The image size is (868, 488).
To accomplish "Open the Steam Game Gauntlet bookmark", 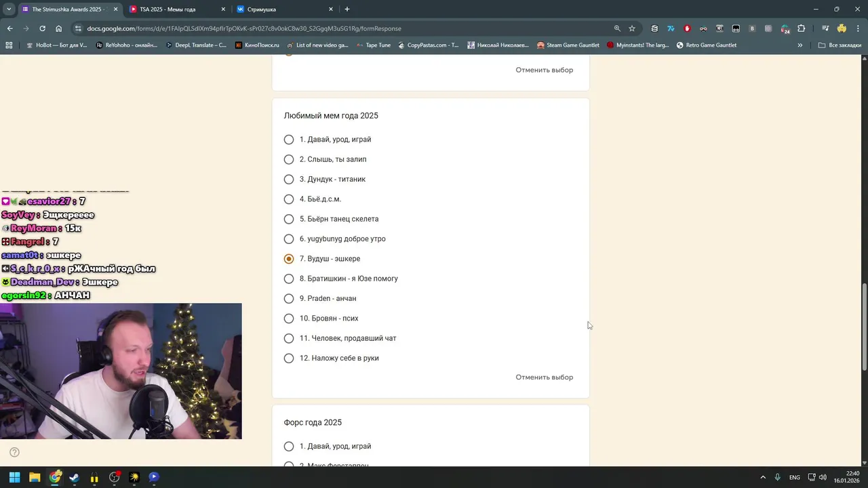I will click(568, 45).
